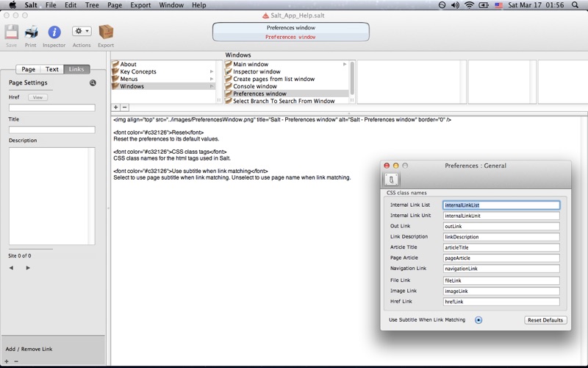
Task: Open the Page menu
Action: coord(115,5)
